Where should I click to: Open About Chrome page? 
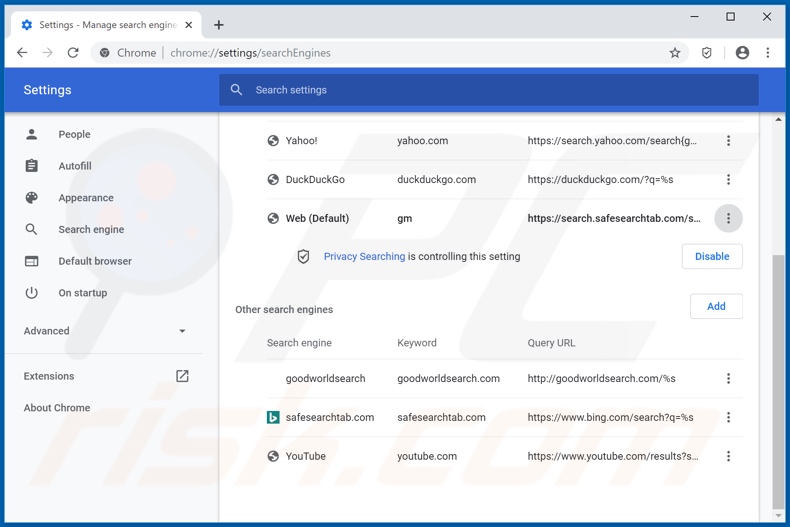pyautogui.click(x=57, y=408)
